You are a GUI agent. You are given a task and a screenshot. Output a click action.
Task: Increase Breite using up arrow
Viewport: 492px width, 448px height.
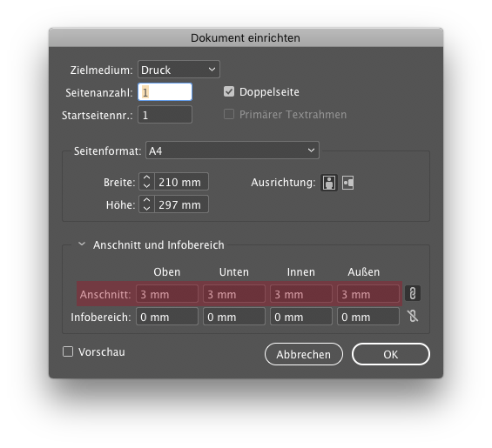(x=146, y=177)
